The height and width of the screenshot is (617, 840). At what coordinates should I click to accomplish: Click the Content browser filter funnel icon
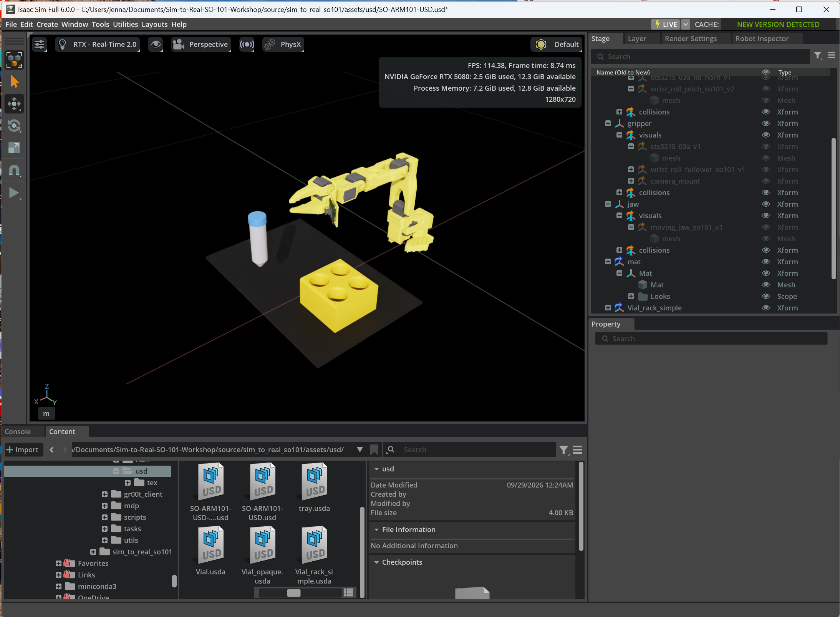tap(563, 450)
